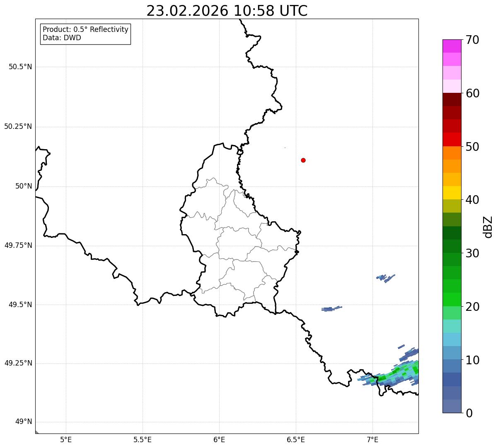The height and width of the screenshot is (448, 498).
Task: Pick the bright red colorbar segment just above 50
Action: 452,139
